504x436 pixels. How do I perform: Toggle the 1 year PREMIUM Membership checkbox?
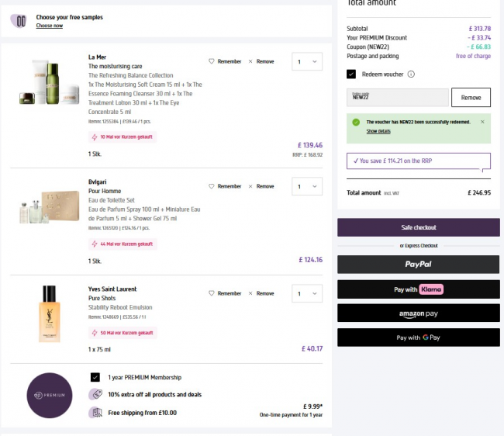(95, 377)
